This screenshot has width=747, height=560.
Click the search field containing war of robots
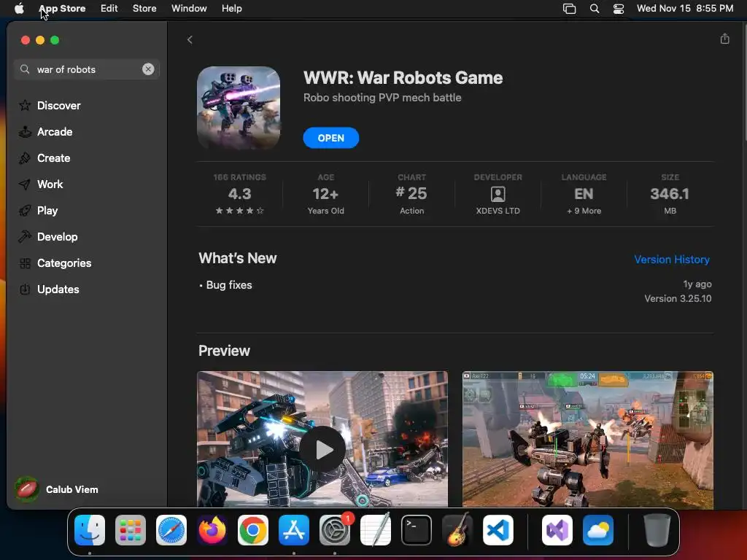tap(87, 69)
